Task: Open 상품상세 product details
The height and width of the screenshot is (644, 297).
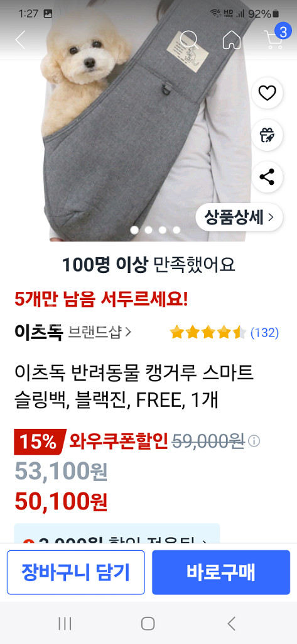Action: coord(239,217)
